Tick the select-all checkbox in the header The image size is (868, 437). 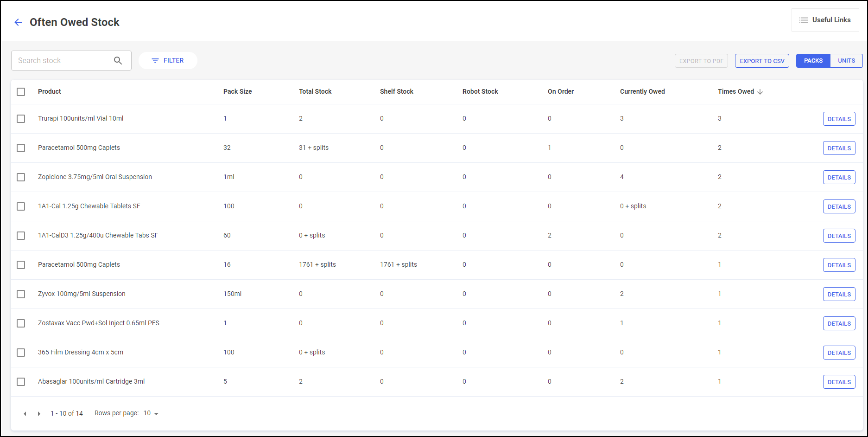21,92
